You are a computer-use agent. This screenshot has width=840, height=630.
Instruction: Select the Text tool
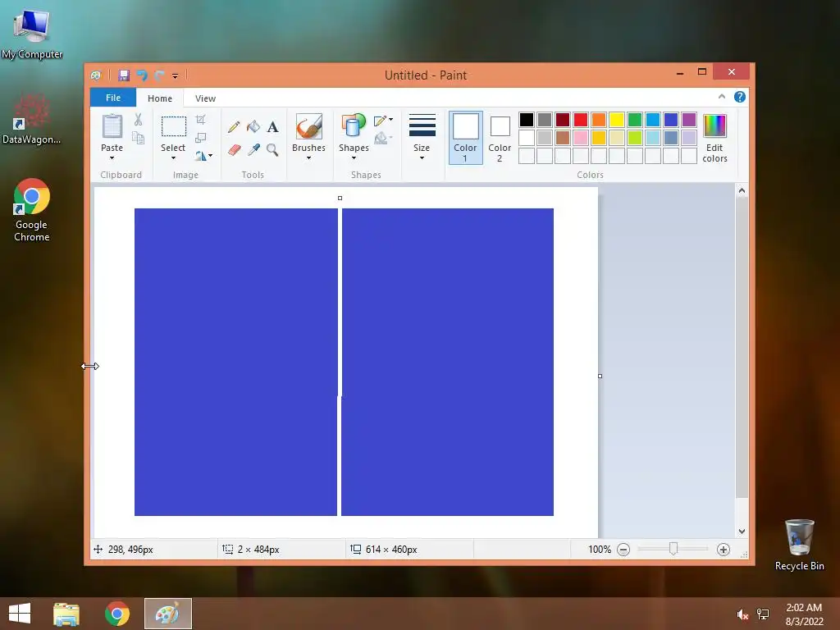click(272, 127)
